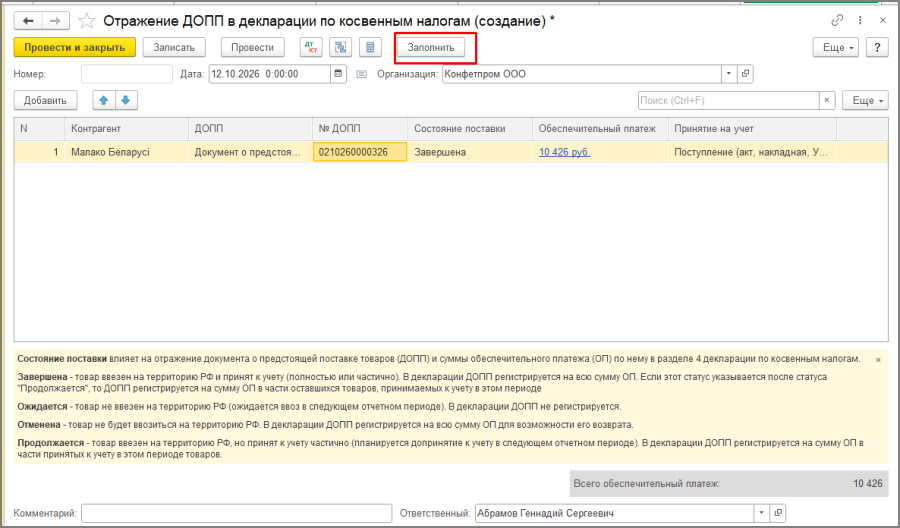Copy link with the chain icon

(x=837, y=21)
